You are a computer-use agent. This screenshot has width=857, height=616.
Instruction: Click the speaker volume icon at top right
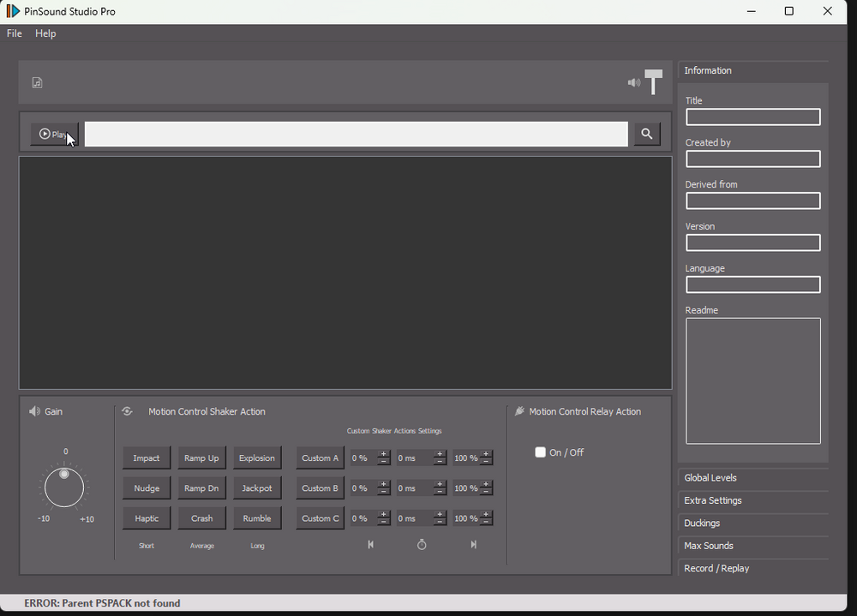pos(633,83)
